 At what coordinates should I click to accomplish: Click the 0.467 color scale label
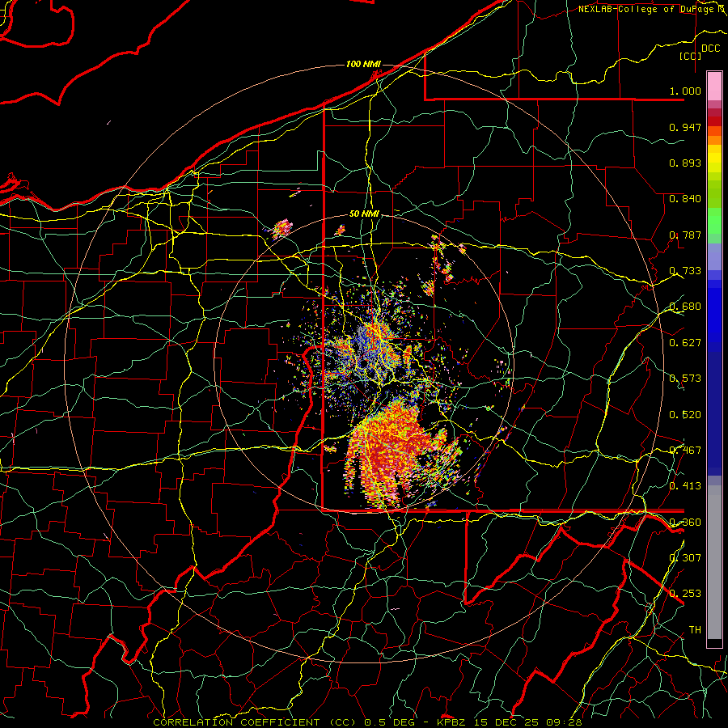685,450
